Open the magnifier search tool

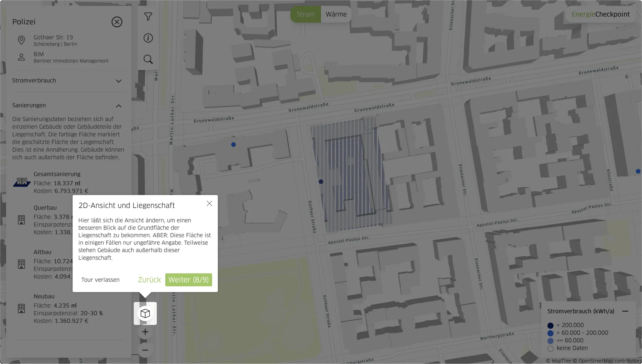[x=148, y=59]
